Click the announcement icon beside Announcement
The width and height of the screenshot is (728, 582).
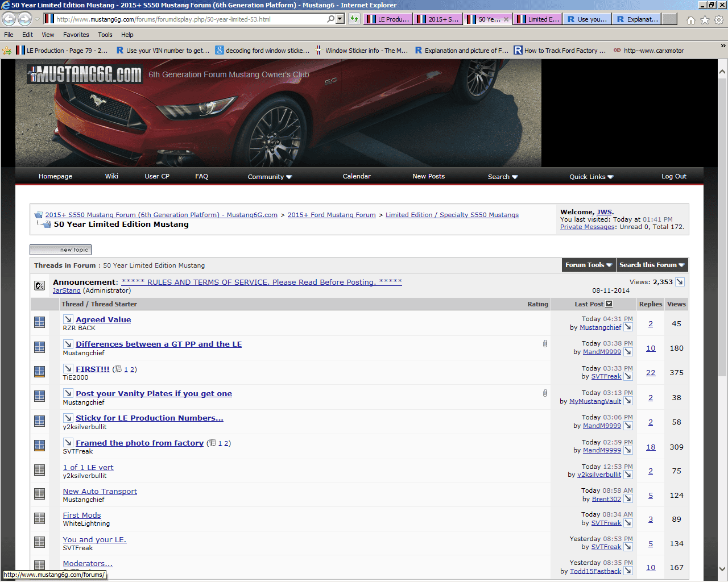pyautogui.click(x=39, y=285)
